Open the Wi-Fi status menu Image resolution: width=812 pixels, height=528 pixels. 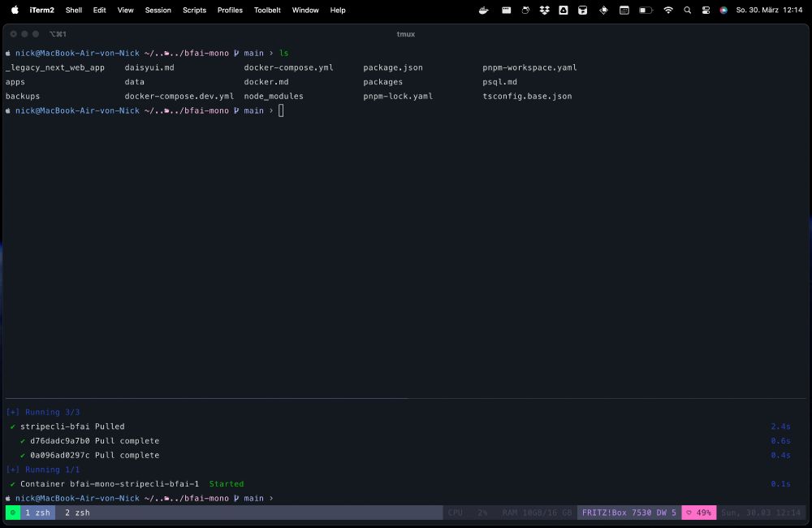(668, 10)
